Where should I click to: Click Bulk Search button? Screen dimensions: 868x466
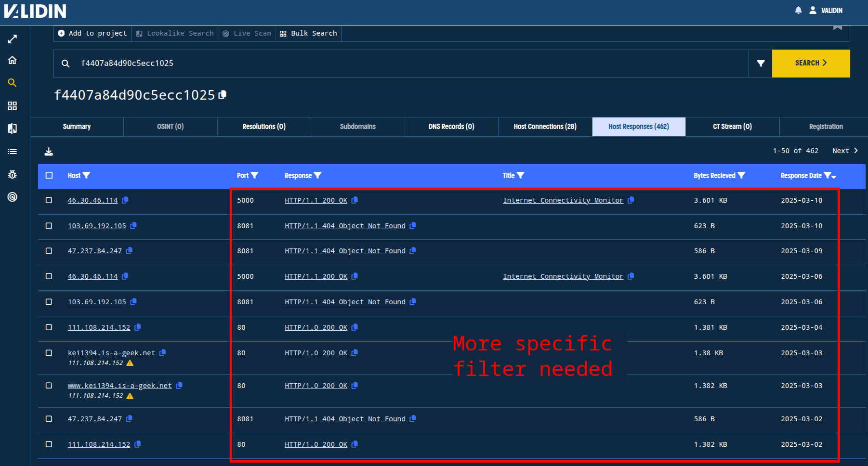(x=308, y=33)
